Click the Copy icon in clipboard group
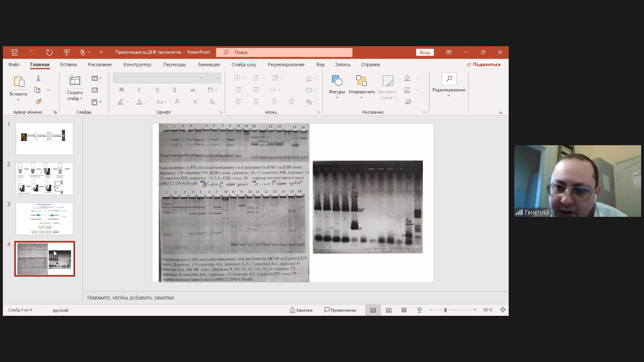Viewport: 644px width, 362px height. click(x=38, y=90)
